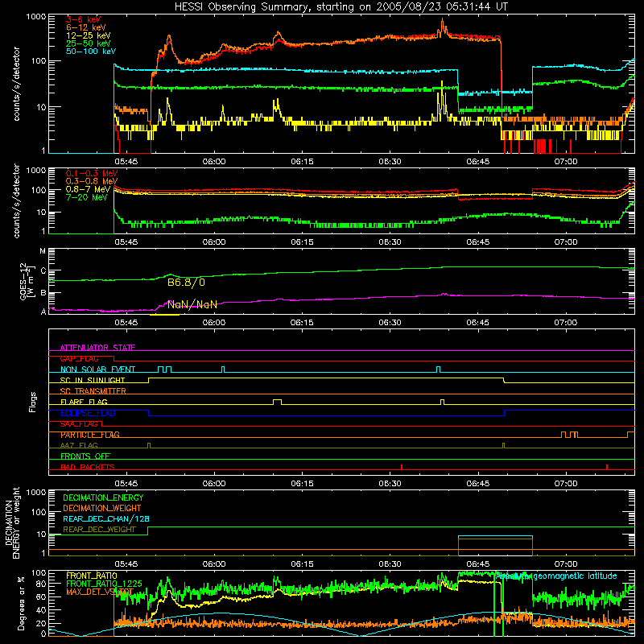Click the red BAD_PACKETS marker near 06:32

[x=402, y=467]
